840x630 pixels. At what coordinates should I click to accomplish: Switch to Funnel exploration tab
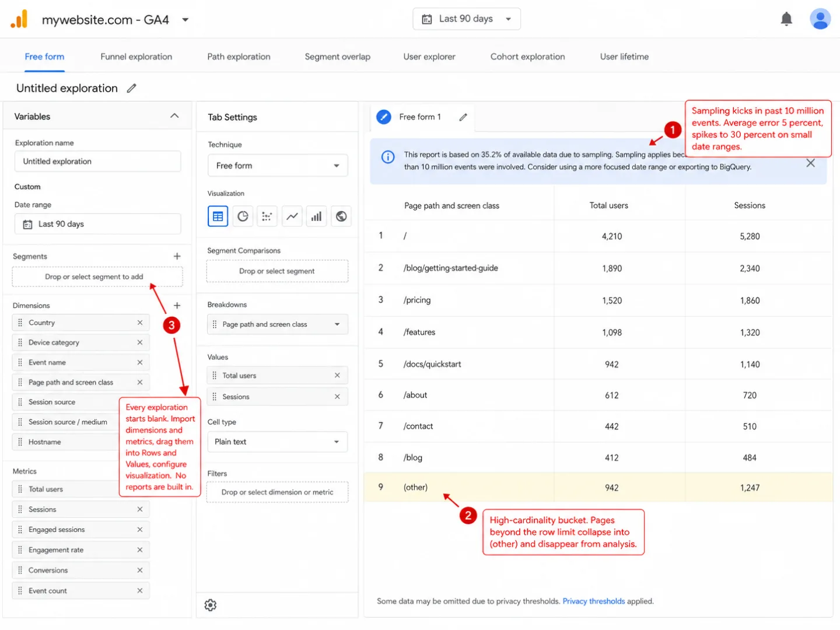pos(136,57)
